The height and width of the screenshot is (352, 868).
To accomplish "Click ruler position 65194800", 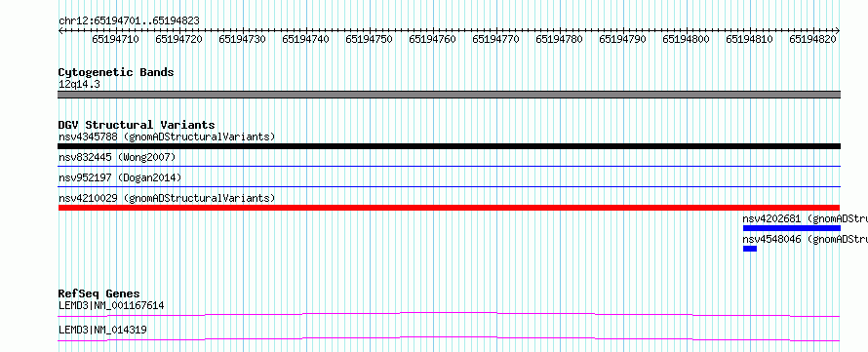I will tap(686, 39).
